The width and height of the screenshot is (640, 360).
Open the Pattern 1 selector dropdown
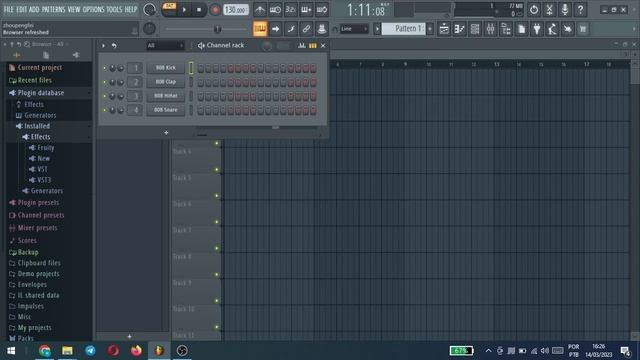(x=403, y=29)
